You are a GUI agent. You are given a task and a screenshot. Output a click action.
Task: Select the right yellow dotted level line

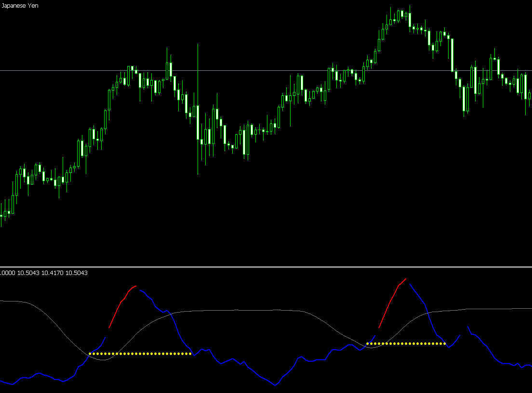click(x=406, y=343)
